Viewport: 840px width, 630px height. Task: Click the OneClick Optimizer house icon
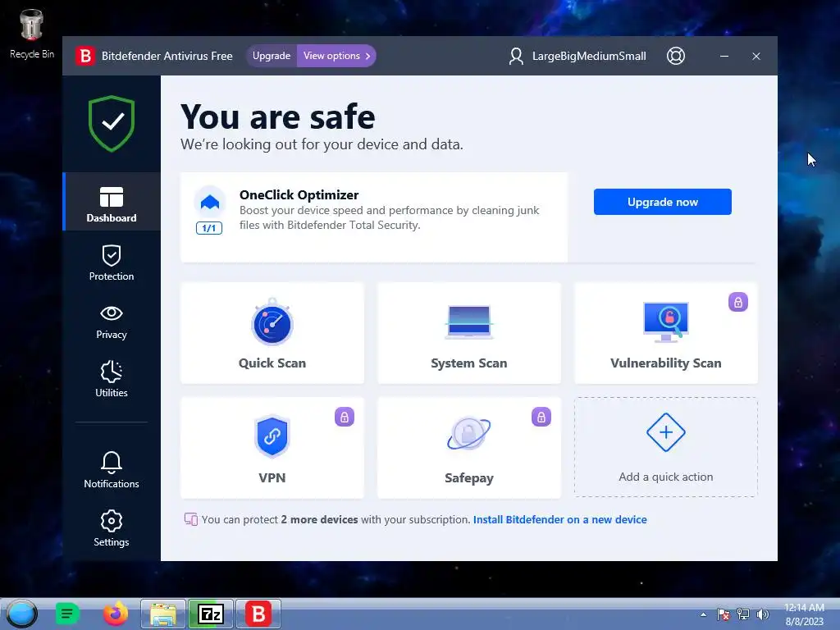pos(209,202)
